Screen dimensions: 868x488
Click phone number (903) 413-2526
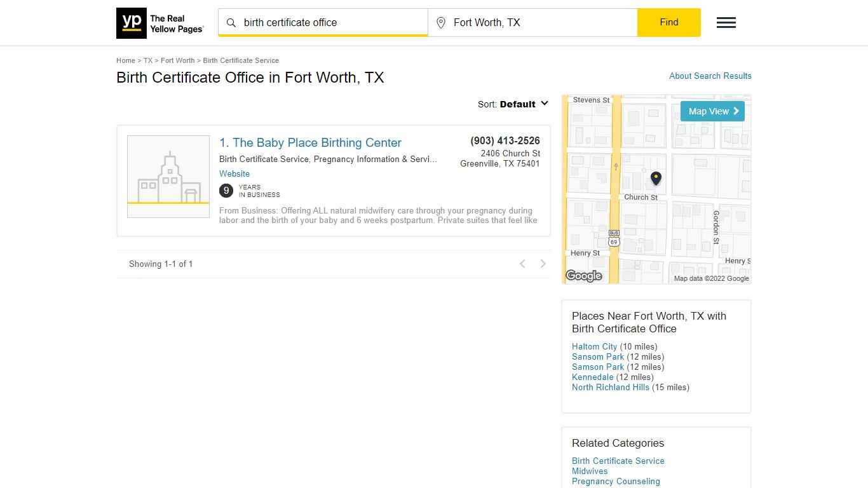[505, 141]
